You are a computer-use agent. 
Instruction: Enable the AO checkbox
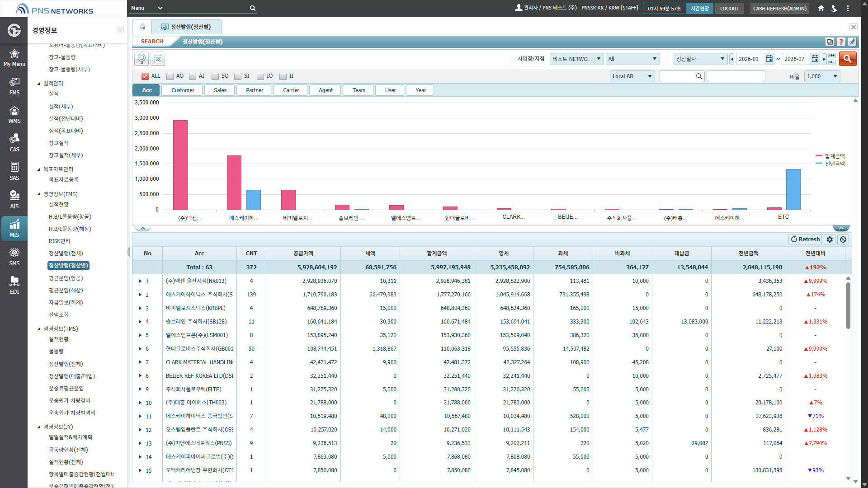(170, 76)
